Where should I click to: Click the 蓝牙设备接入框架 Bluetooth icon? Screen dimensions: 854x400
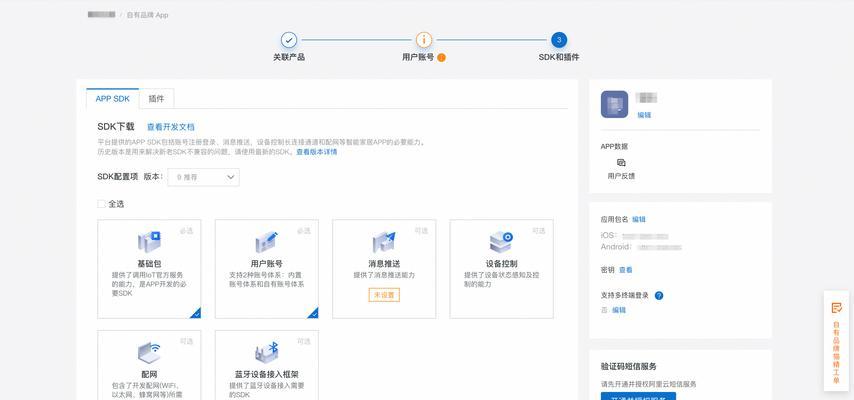(x=267, y=353)
